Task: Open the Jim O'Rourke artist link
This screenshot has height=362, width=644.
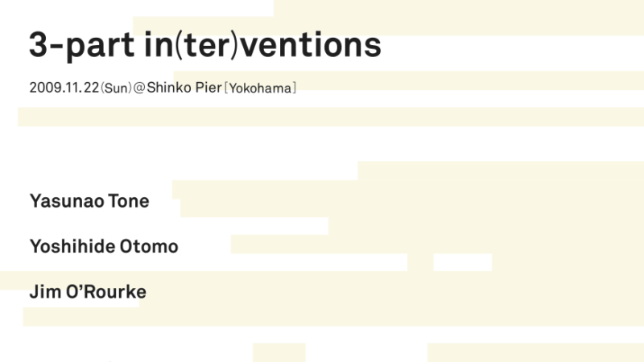Action: (88, 292)
